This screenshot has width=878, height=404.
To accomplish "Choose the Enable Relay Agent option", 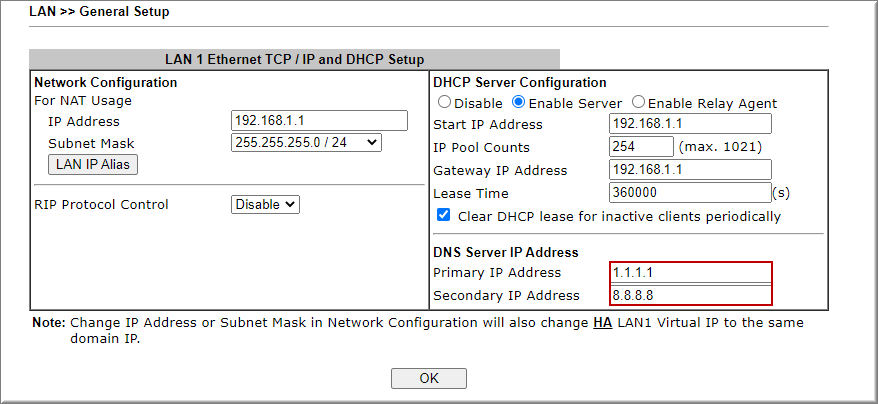I will [x=639, y=103].
